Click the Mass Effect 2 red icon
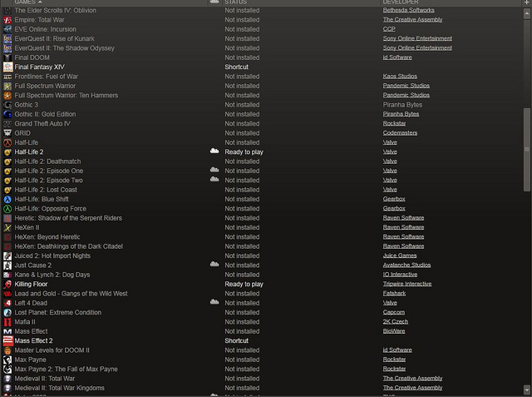The image size is (532, 397). [7, 340]
